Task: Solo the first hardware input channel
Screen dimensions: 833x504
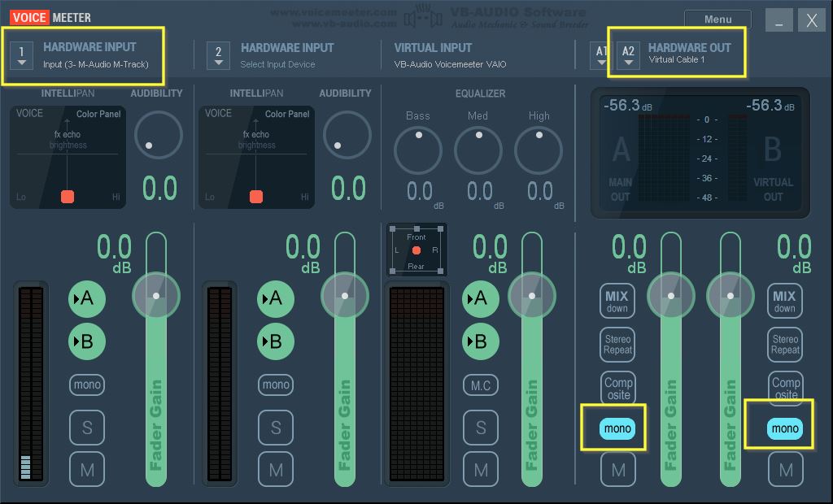Action: [x=87, y=428]
